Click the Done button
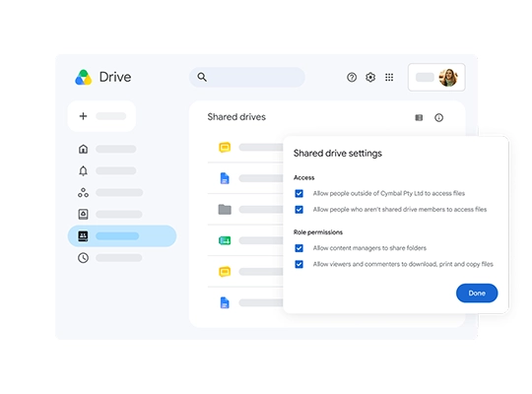Viewport: 532px width, 394px height. pos(477,294)
